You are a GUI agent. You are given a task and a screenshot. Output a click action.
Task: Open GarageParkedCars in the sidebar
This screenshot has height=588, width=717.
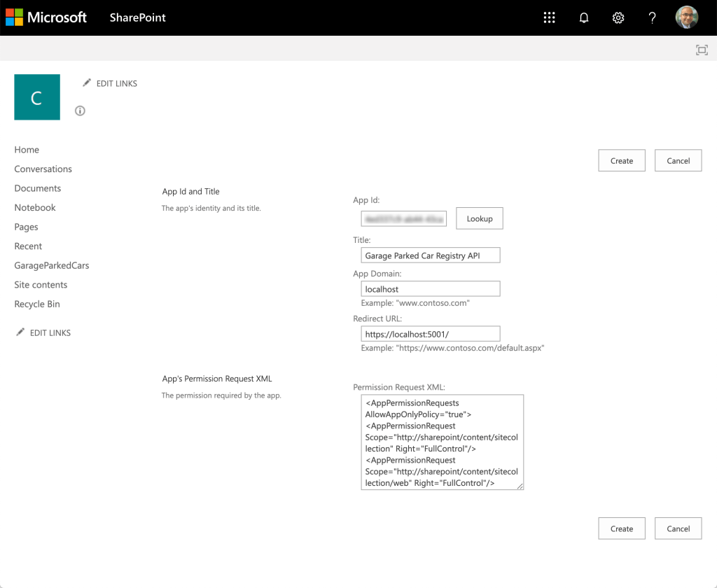52,265
